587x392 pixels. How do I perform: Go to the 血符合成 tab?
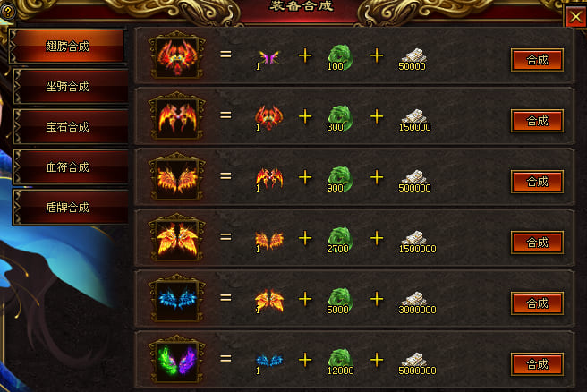tap(70, 167)
